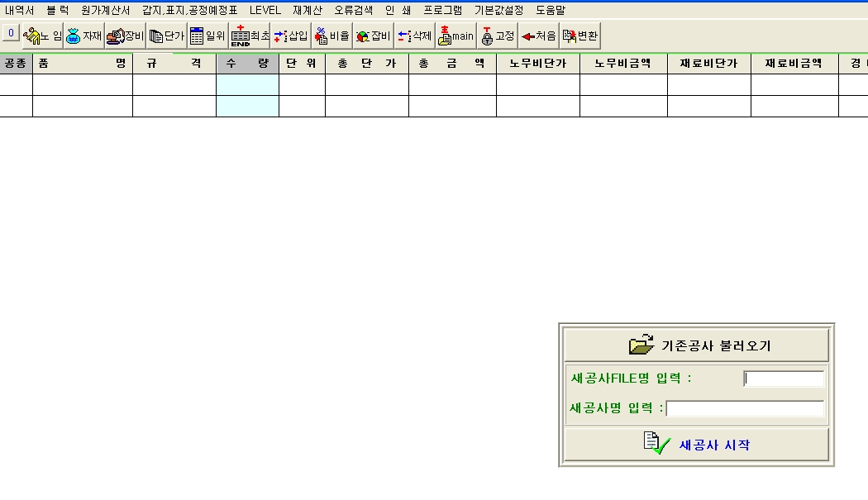This screenshot has height=500, width=868.
Task: Click the 품명 column header
Action: click(x=83, y=64)
